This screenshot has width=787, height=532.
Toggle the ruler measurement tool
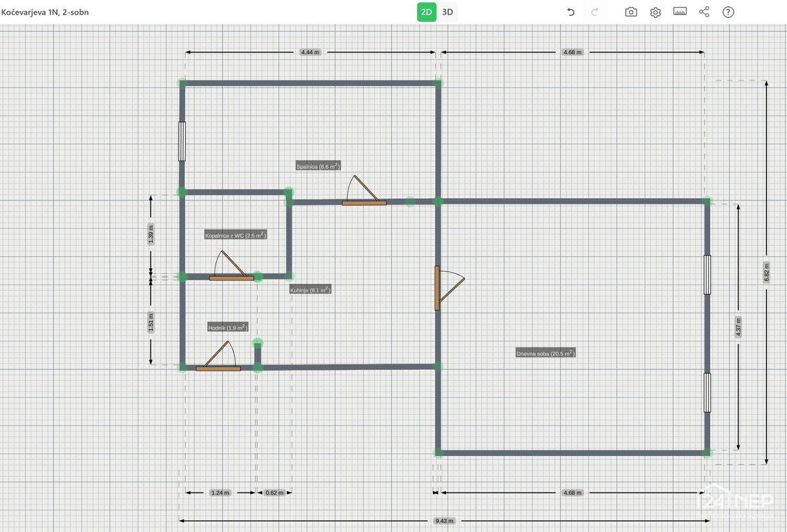click(680, 12)
